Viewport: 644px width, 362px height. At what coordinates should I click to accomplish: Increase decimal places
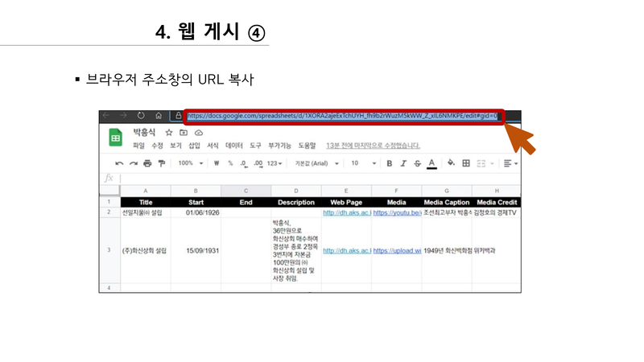258,163
